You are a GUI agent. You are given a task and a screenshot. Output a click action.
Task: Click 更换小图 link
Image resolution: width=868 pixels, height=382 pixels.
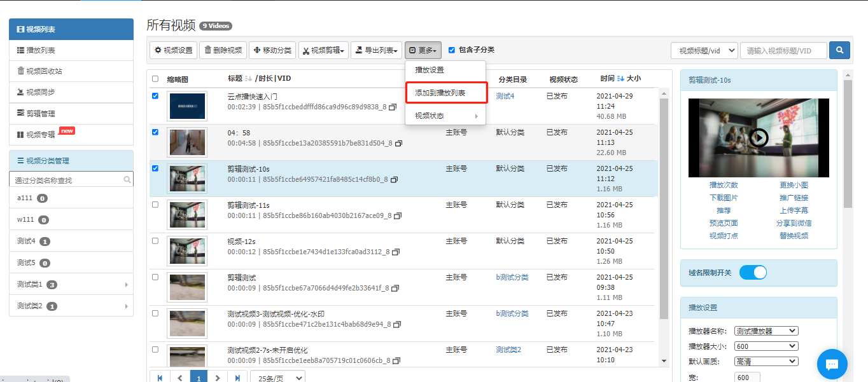[794, 185]
